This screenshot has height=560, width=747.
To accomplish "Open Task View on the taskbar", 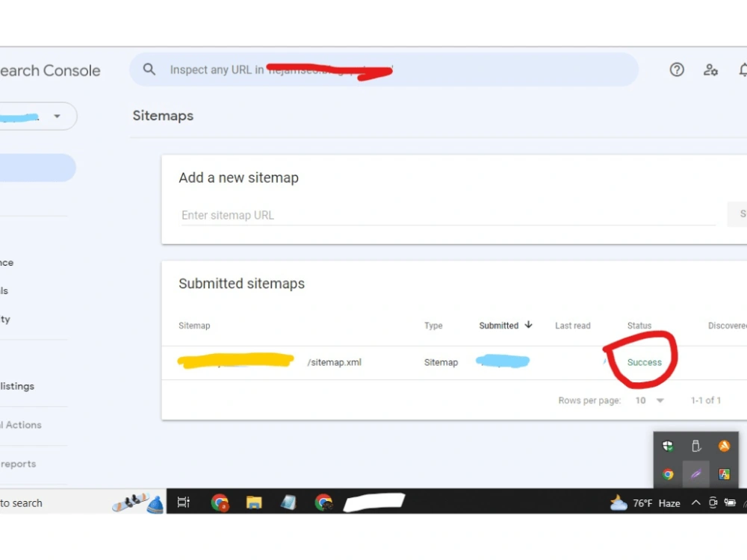I will click(184, 503).
